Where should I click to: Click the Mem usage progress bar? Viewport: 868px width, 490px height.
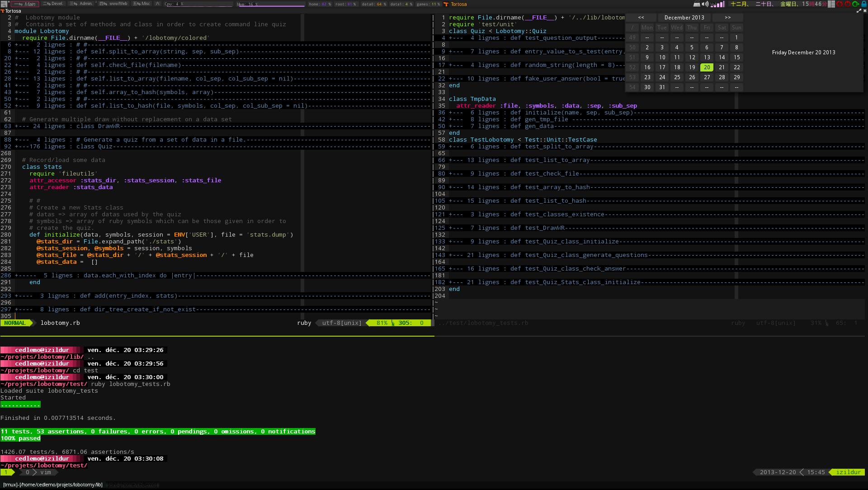pos(271,4)
